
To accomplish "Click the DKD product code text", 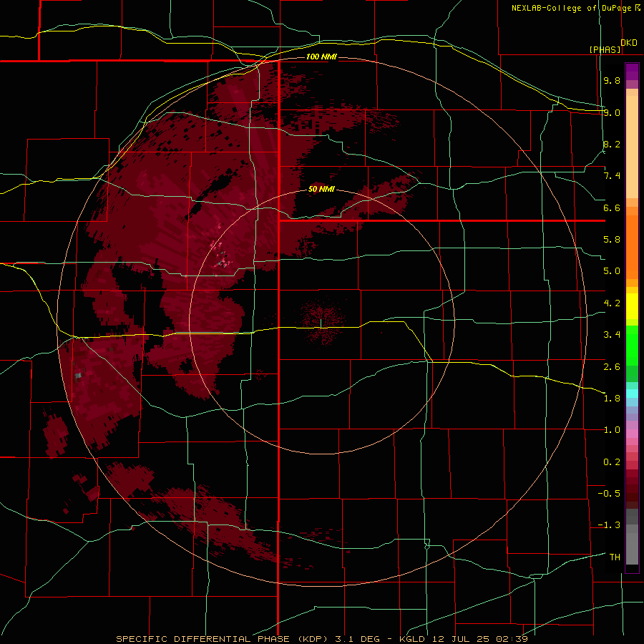I will [x=629, y=43].
